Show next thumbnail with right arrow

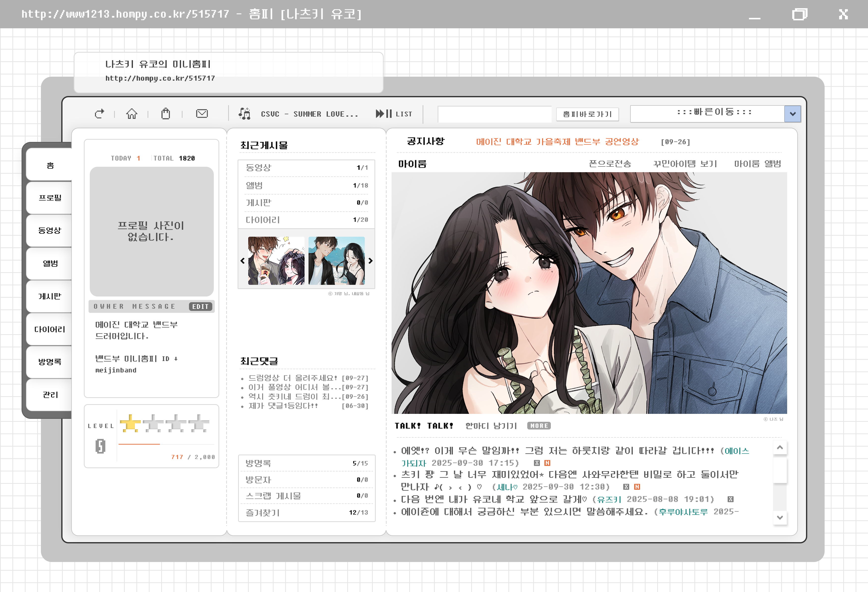tap(371, 261)
